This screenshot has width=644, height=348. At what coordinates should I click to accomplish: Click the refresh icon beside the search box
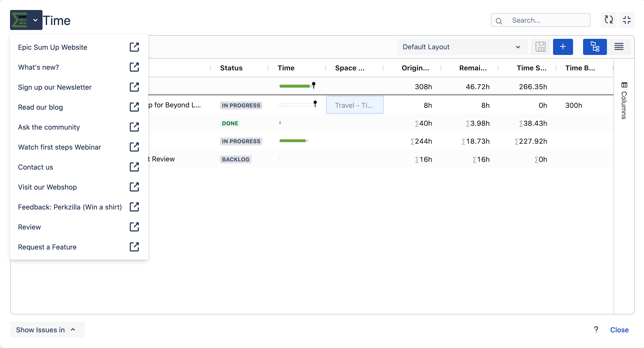pyautogui.click(x=609, y=20)
